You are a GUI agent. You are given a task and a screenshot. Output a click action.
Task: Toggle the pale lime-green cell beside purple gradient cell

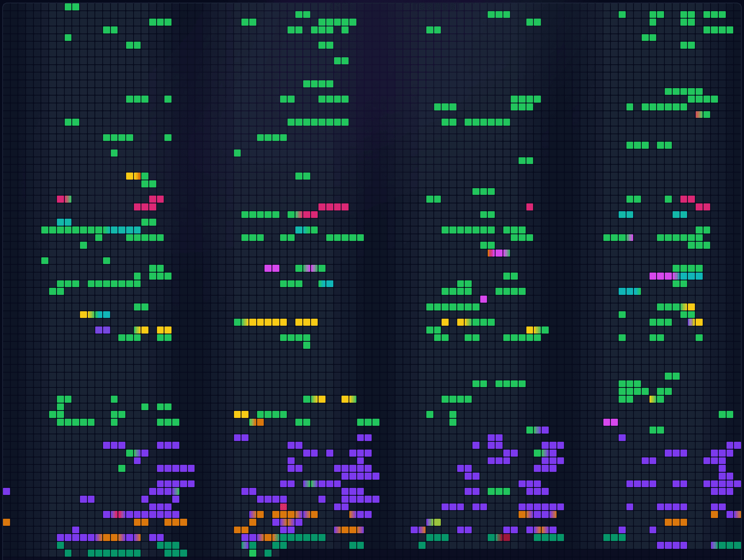tap(437, 522)
